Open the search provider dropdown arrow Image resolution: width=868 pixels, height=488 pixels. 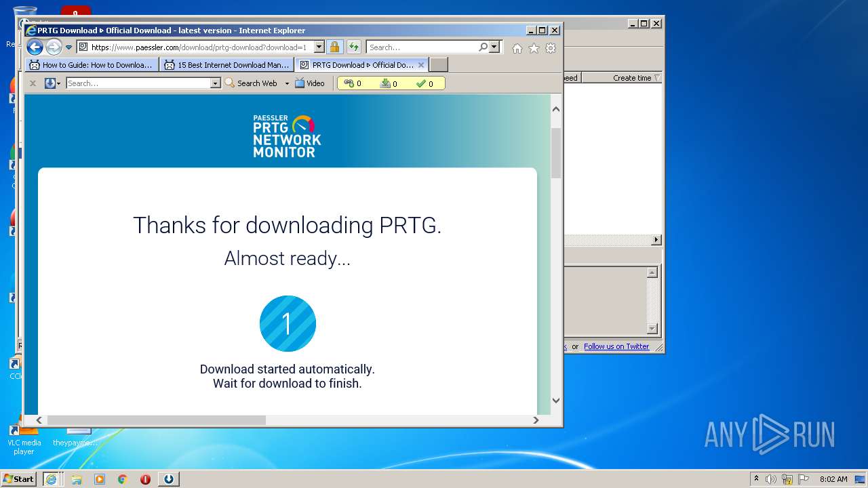[x=494, y=47]
